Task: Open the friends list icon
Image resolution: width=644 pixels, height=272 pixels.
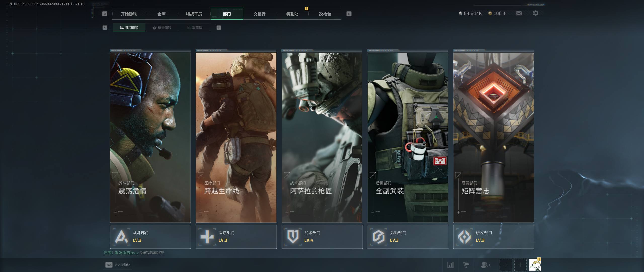Action: [484, 265]
